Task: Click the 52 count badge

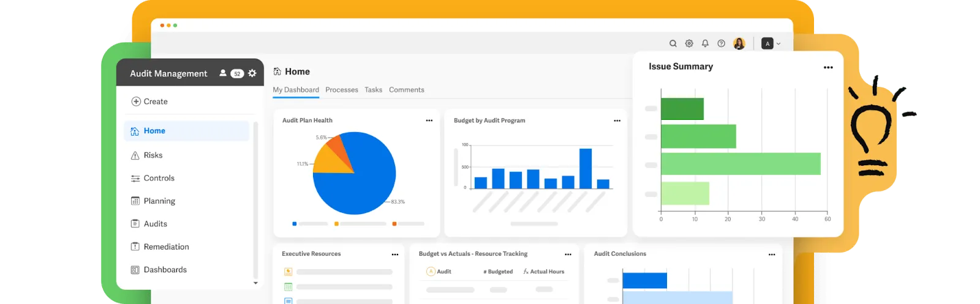Action: click(x=237, y=74)
